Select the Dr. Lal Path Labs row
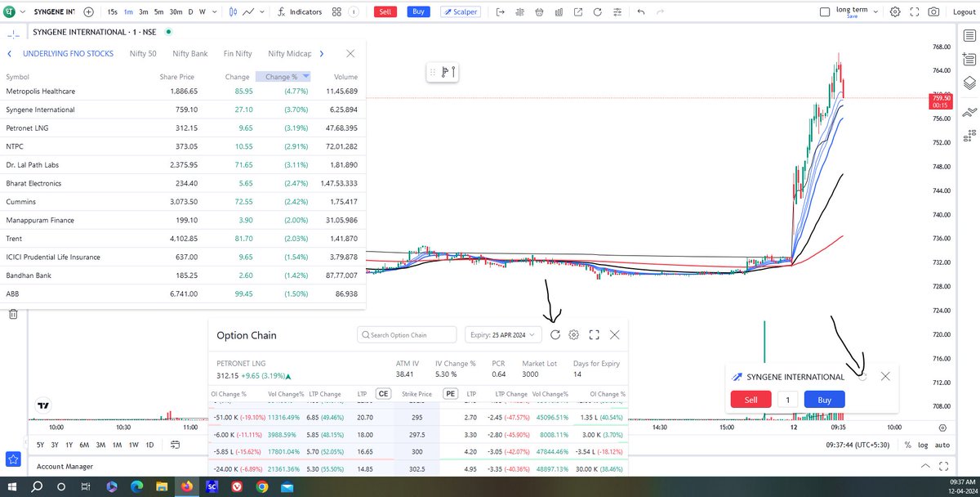Viewport: 980px width, 497px height. 183,165
